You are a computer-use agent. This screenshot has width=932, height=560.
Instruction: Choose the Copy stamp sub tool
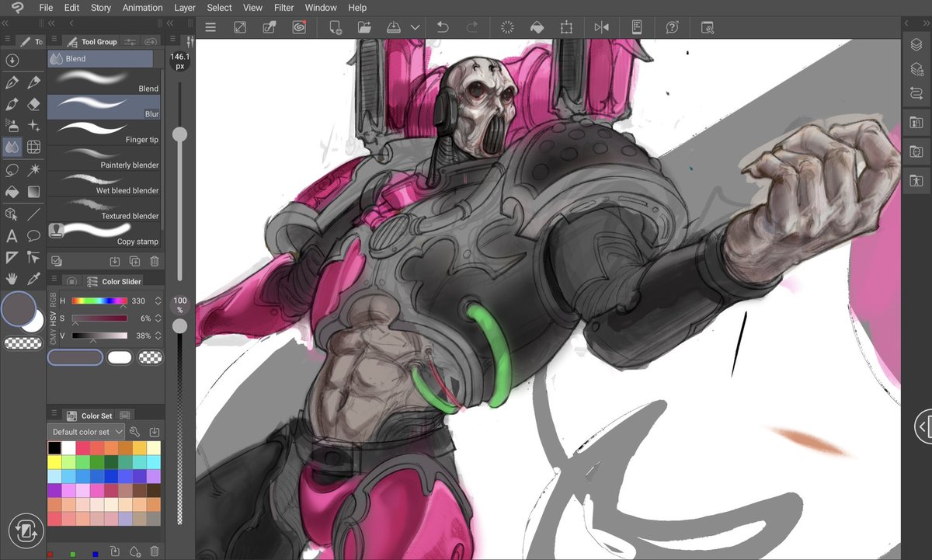pos(104,233)
